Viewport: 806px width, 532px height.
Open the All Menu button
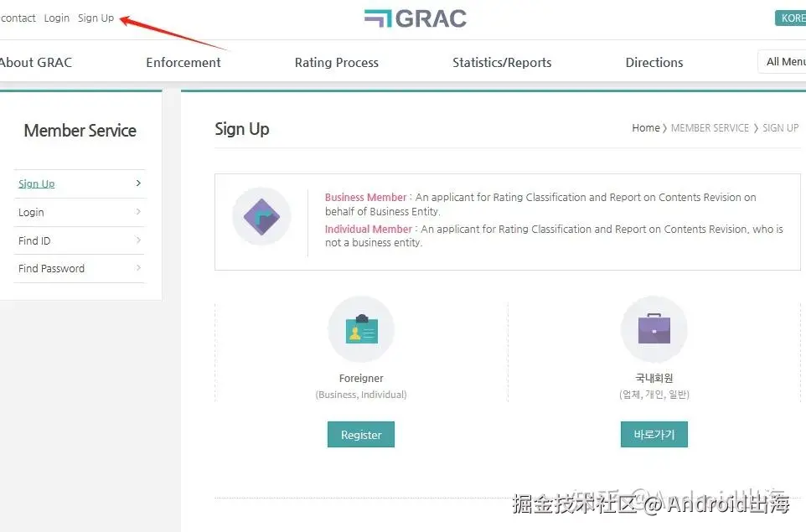tap(783, 62)
